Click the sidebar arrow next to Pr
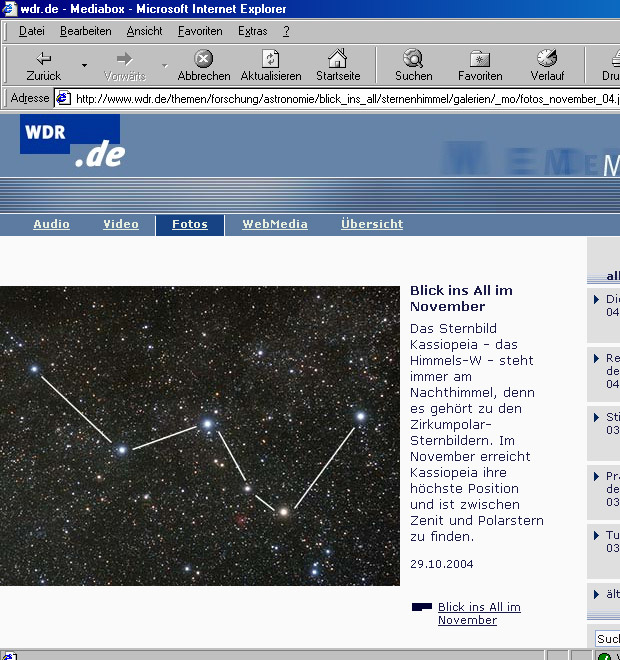Screen dimensions: 620x660 click(596, 476)
